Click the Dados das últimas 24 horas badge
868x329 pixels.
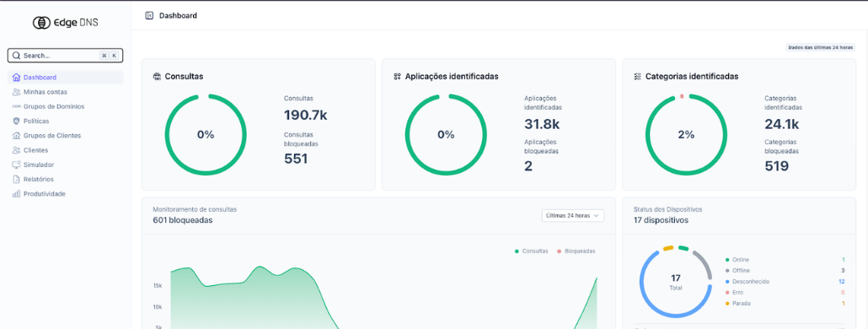(821, 47)
